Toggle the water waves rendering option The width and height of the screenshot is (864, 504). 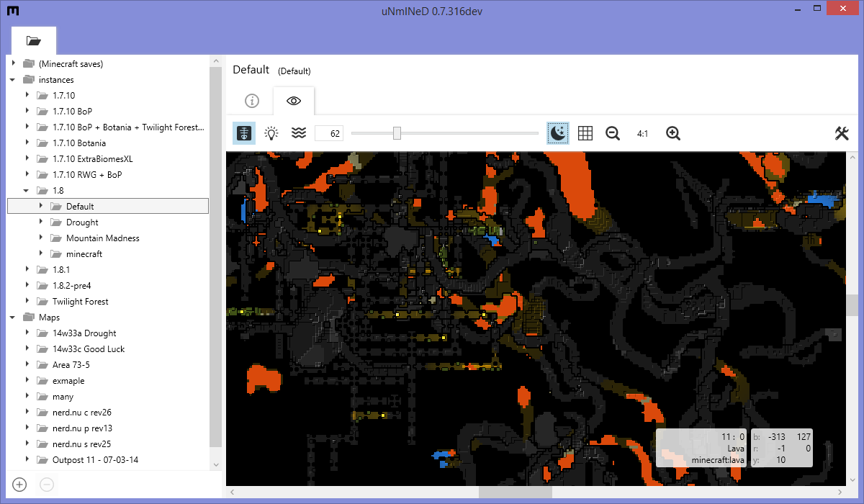[299, 133]
